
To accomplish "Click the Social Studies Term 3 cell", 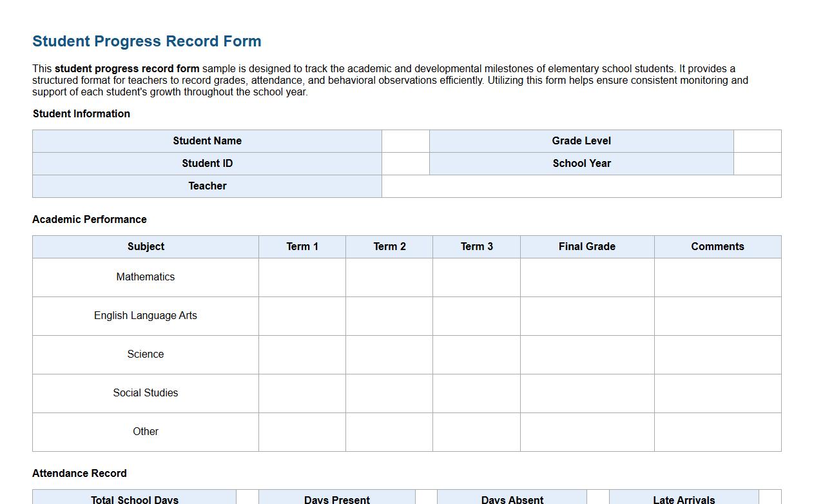I will tap(476, 393).
